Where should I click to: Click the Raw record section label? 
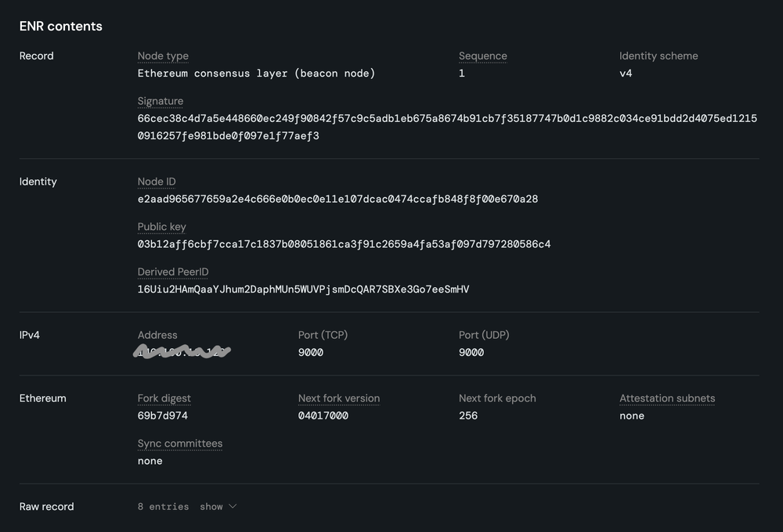[46, 506]
